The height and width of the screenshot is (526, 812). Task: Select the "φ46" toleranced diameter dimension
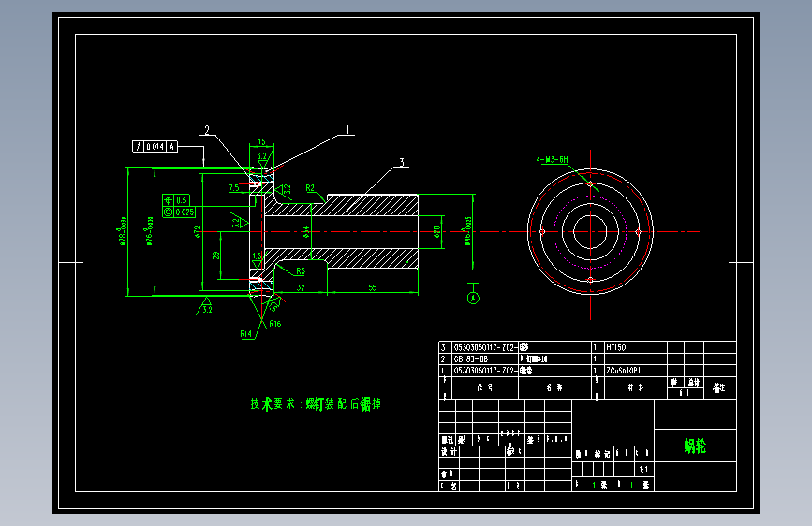pyautogui.click(x=467, y=230)
